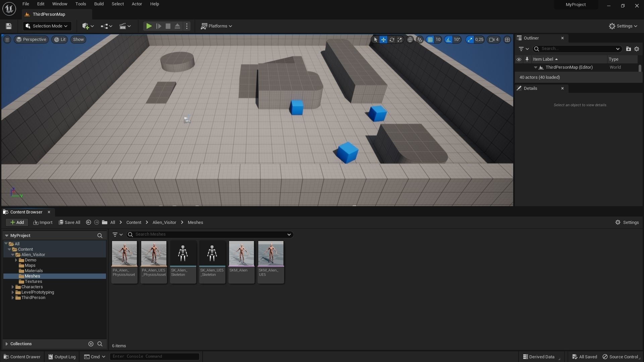Select the rotate gizmo tool
Image resolution: width=644 pixels, height=362 pixels.
[391, 40]
